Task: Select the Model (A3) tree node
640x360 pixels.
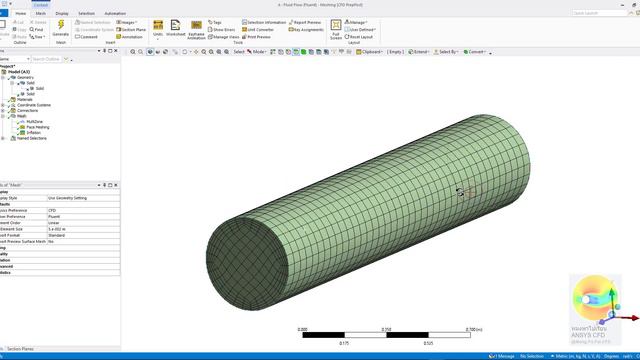Action: click(x=16, y=72)
